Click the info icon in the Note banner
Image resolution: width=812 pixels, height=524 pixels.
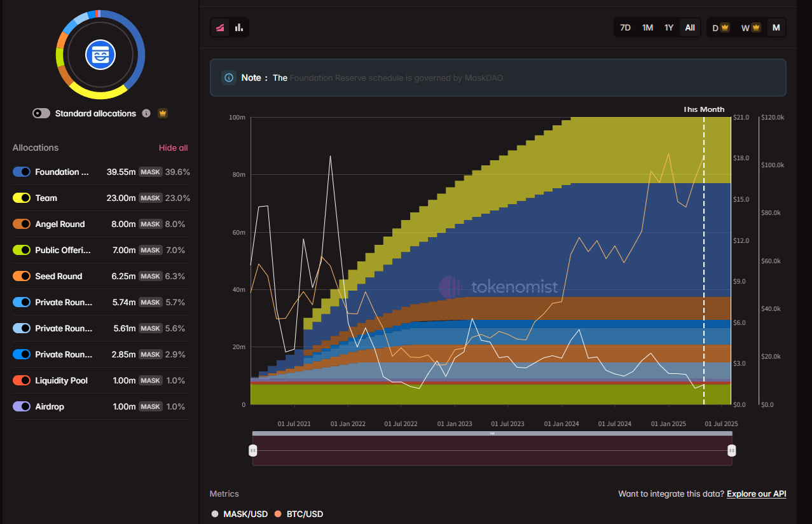point(228,78)
